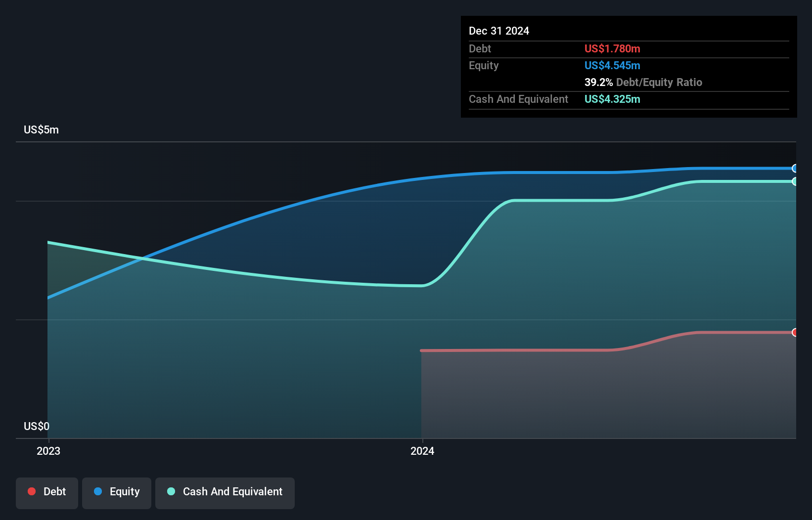Image resolution: width=812 pixels, height=520 pixels.
Task: Click the US$5m y-axis label
Action: point(41,130)
